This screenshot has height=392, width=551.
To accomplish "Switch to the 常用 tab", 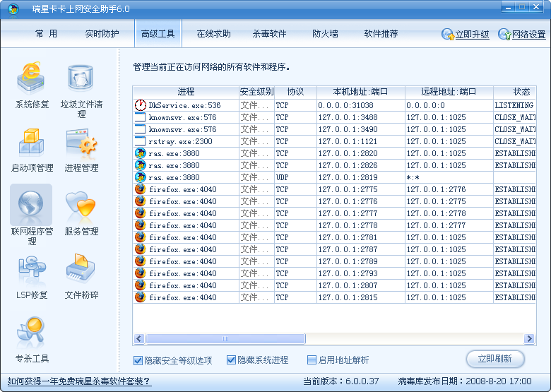I will (46, 34).
